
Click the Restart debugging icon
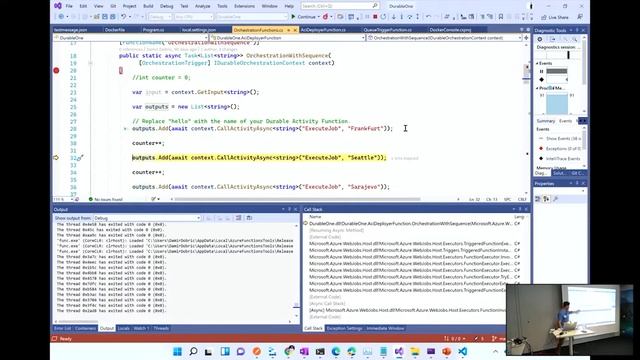tap(383, 17)
